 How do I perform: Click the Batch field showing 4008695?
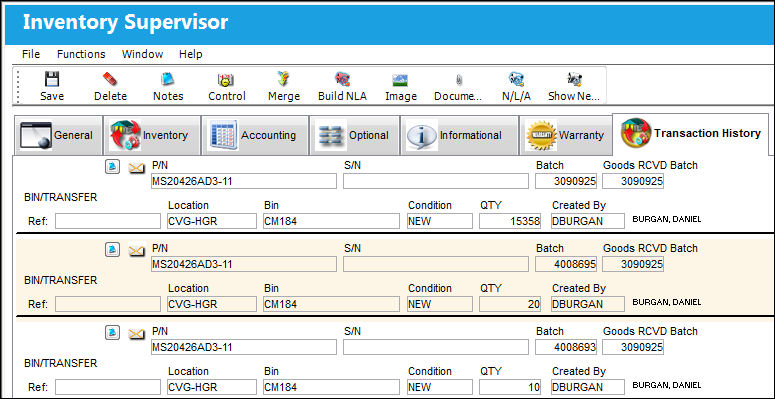tap(566, 264)
